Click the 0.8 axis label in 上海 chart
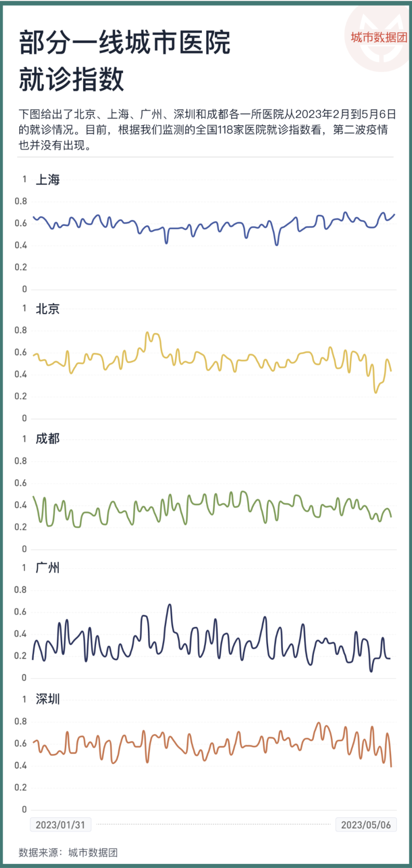This screenshot has height=868, width=412. 21,201
